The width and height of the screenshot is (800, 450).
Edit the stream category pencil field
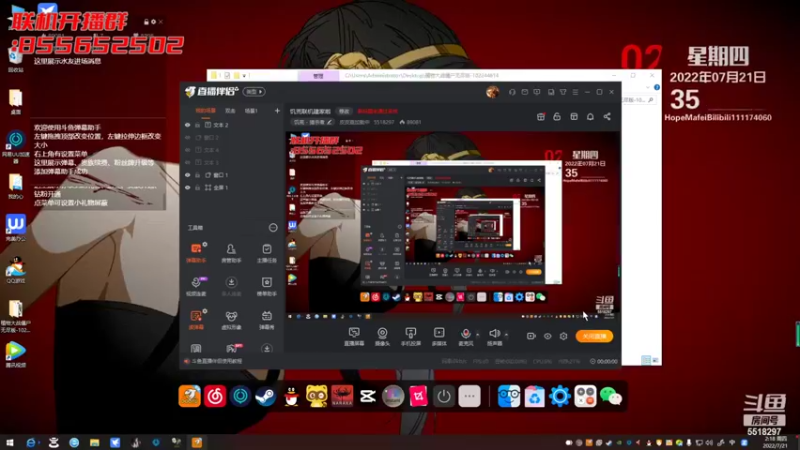(312, 122)
